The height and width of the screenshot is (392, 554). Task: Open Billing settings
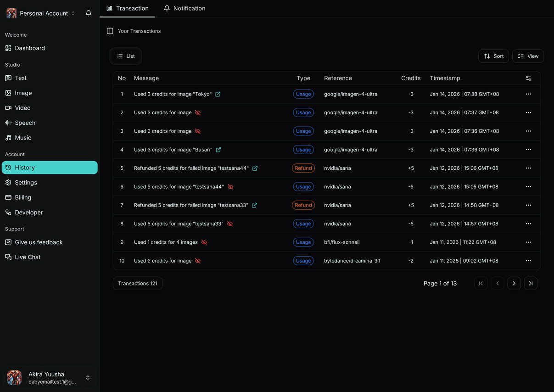[x=23, y=197]
